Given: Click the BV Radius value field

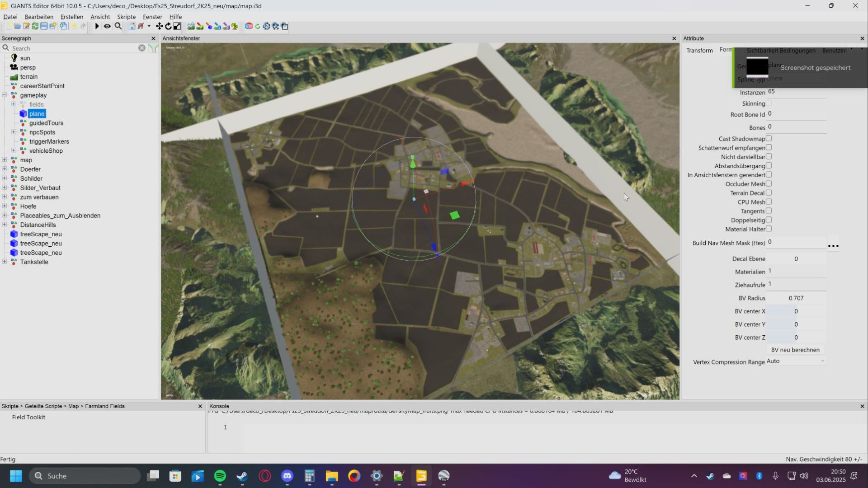Looking at the screenshot, I should pos(796,298).
